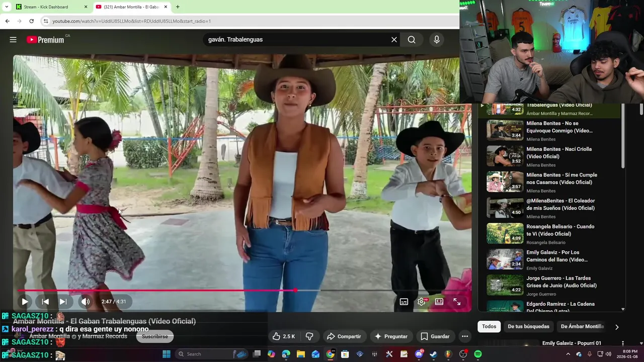The width and height of the screenshot is (644, 362).
Task: Dislike the video
Action: 309,336
